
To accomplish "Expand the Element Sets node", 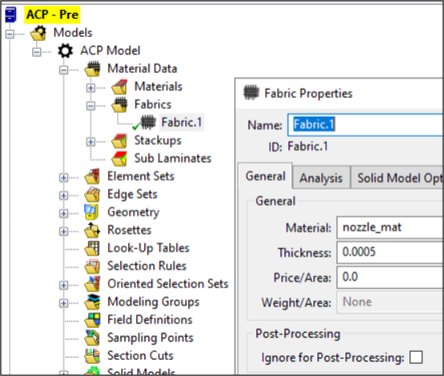I will [x=63, y=178].
